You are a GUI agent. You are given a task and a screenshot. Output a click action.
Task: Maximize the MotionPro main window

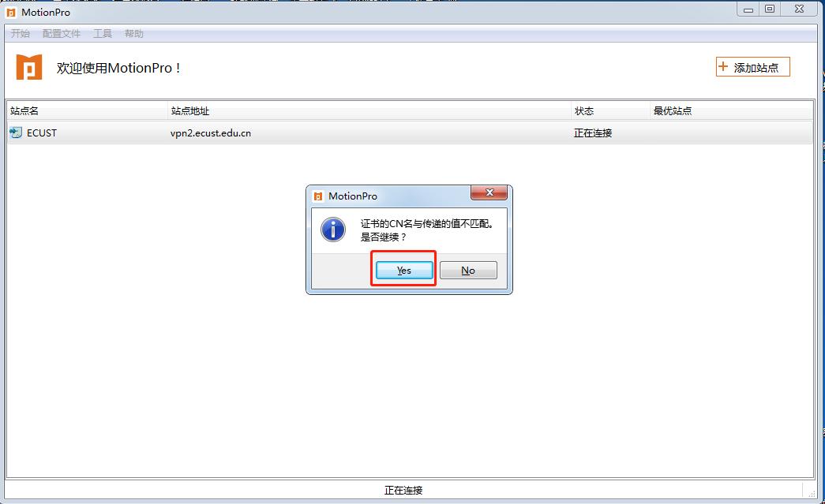pyautogui.click(x=769, y=9)
